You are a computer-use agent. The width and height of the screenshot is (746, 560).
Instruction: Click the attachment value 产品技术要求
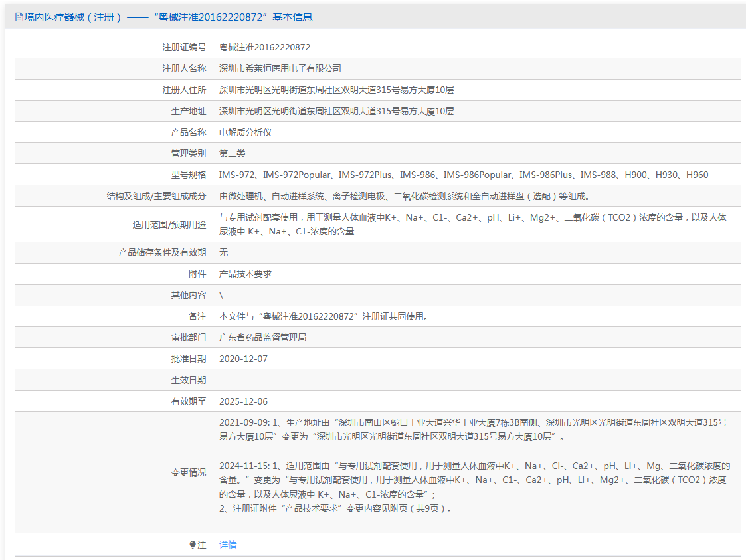pyautogui.click(x=246, y=274)
